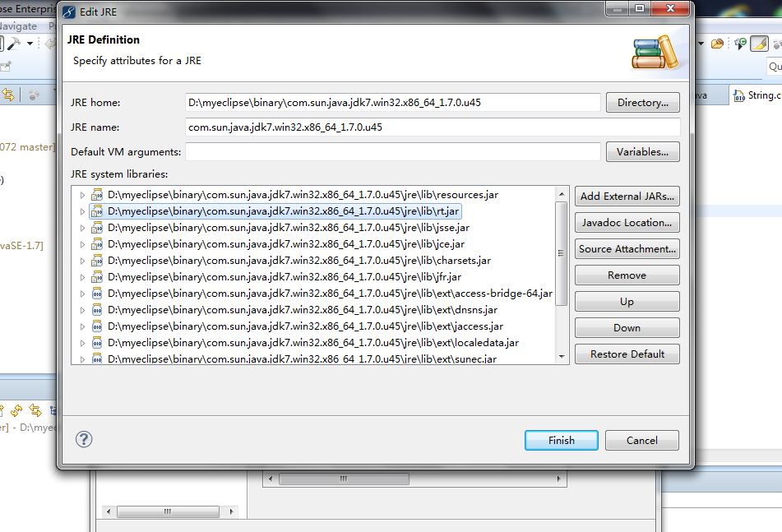The image size is (782, 532).
Task: Expand the jsse.jar tree node
Action: coord(82,228)
